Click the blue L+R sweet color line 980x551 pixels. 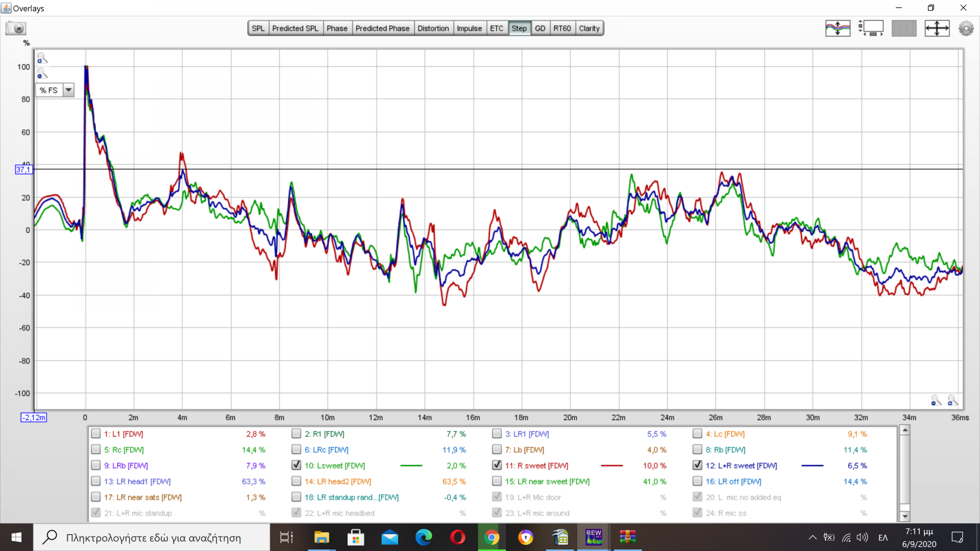[x=812, y=465]
